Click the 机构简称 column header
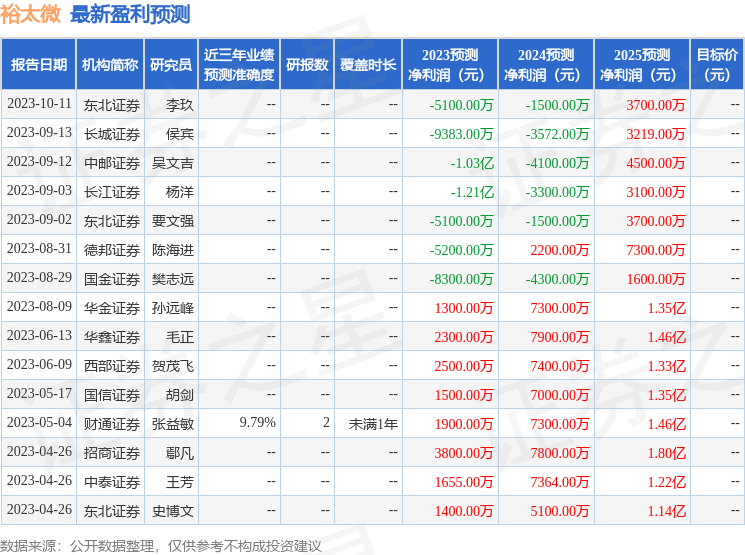 110,65
